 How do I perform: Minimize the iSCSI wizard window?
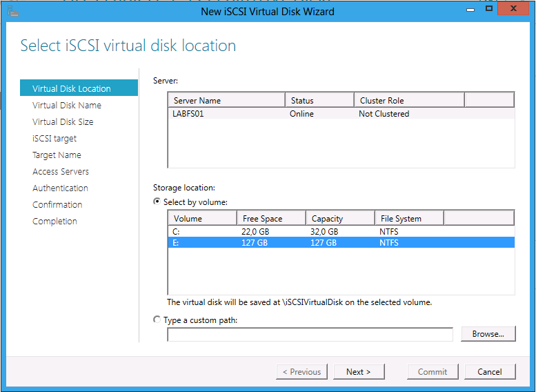point(470,10)
